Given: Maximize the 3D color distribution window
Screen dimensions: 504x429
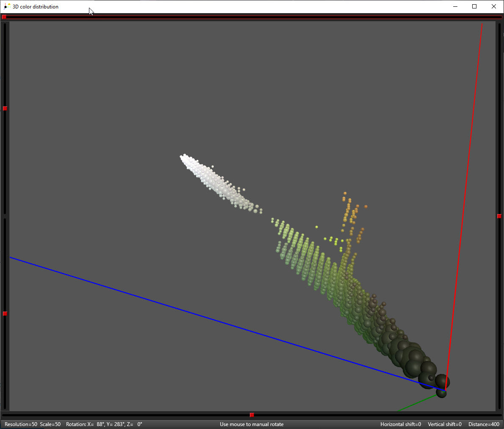Looking at the screenshot, I should (474, 6).
